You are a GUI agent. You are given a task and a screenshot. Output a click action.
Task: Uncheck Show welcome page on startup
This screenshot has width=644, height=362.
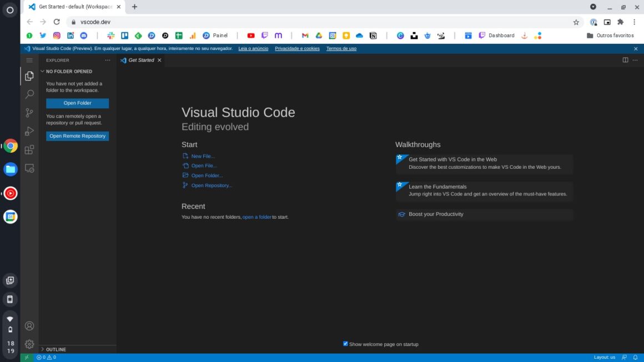pos(345,344)
